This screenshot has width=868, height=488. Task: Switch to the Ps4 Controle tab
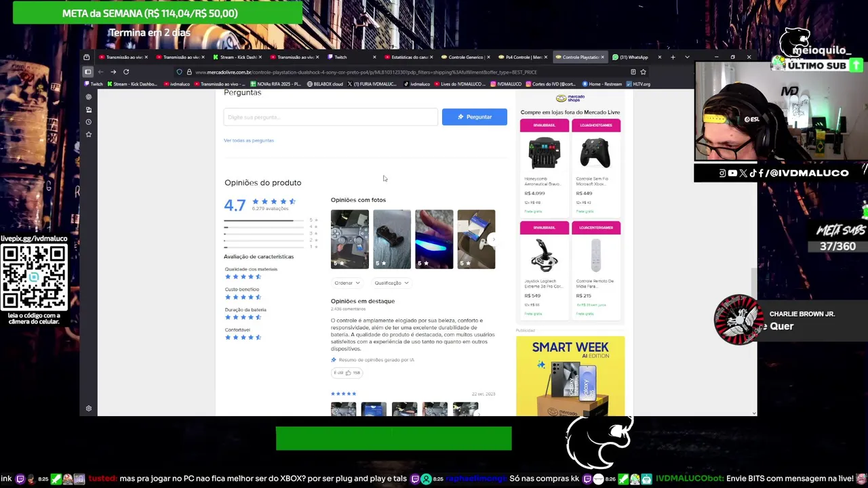click(x=523, y=57)
